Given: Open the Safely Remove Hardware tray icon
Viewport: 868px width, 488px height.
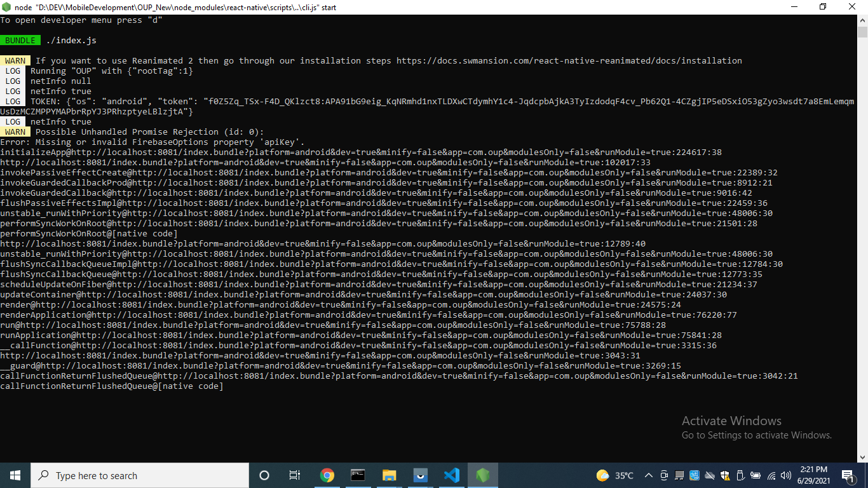Looking at the screenshot, I should point(740,475).
